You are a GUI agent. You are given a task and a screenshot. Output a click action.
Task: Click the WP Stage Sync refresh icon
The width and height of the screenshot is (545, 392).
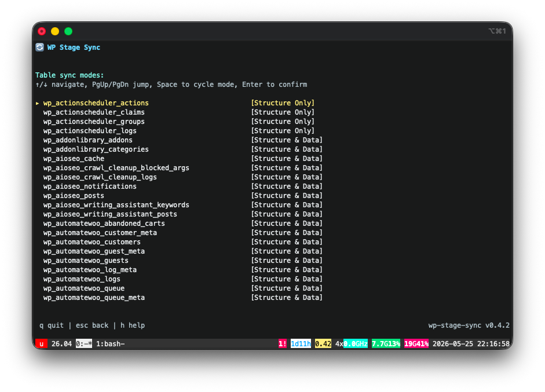[39, 47]
